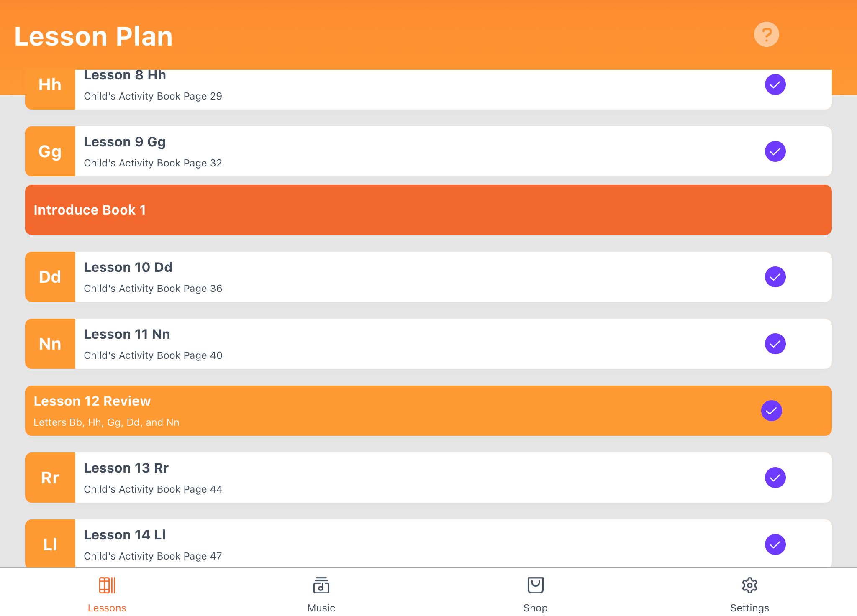857x616 pixels.
Task: Toggle Lesson 8 Hh completion checkmark
Action: coord(775,84)
